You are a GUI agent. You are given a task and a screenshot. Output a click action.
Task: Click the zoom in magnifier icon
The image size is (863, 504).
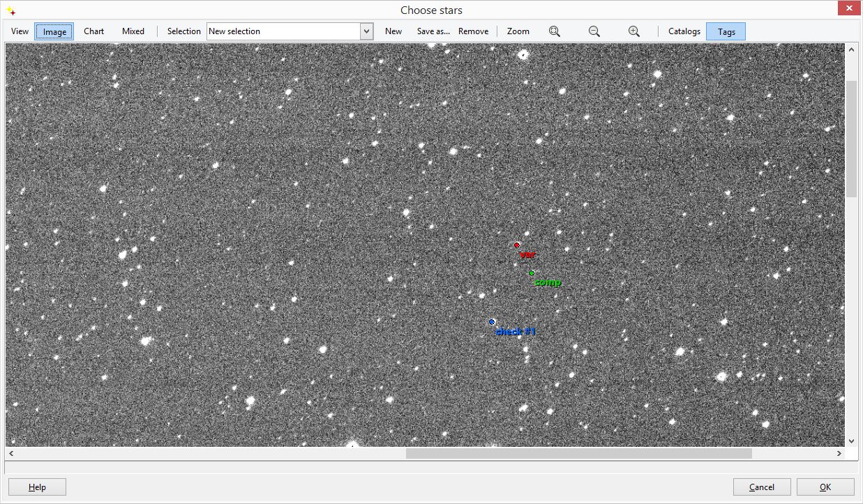coord(633,31)
